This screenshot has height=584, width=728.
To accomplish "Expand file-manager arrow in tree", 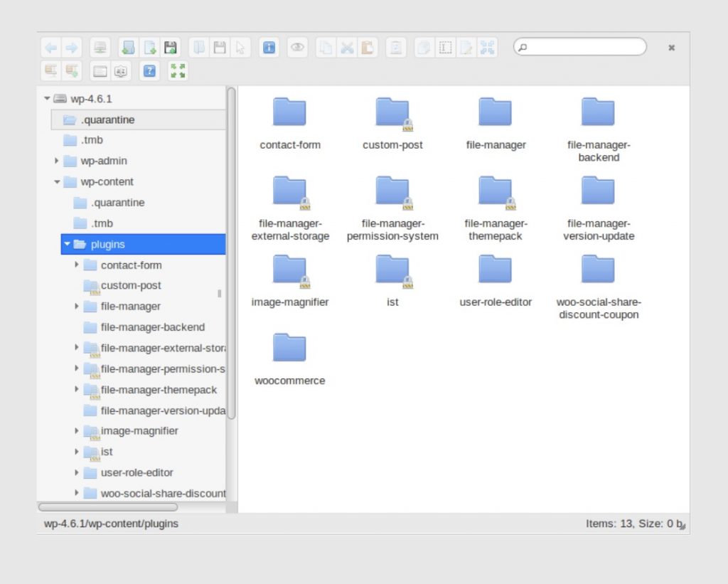I will tap(77, 306).
